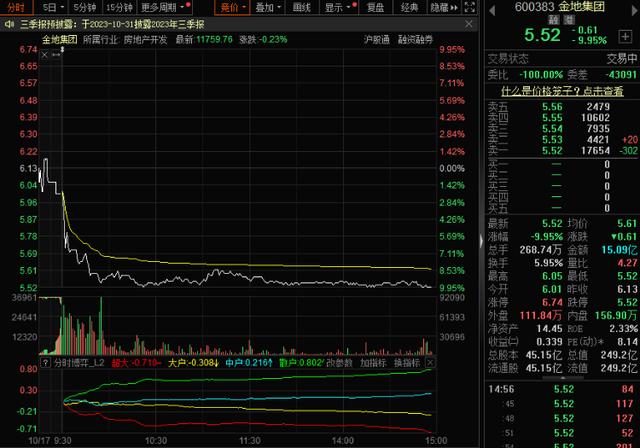Click 换指标 change indicator button
The width and height of the screenshot is (640, 448).
407,363
